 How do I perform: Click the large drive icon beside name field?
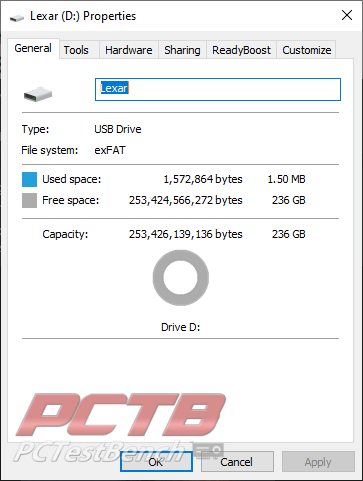[38, 94]
